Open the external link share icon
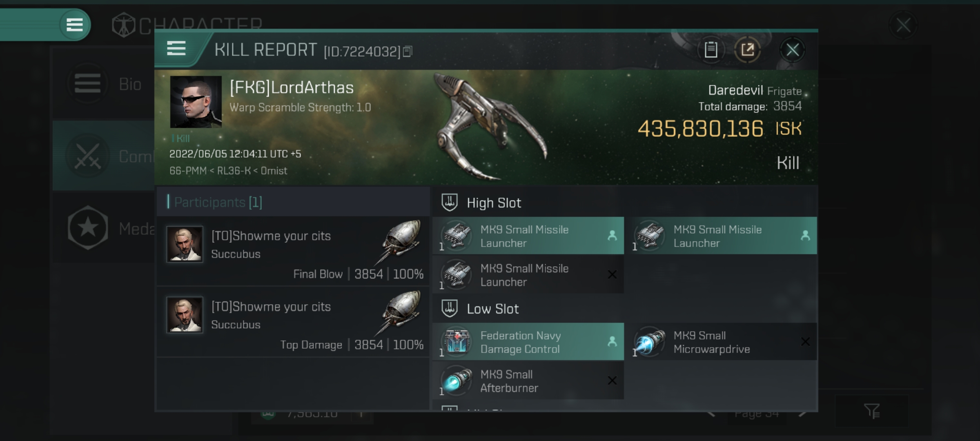 [x=748, y=50]
